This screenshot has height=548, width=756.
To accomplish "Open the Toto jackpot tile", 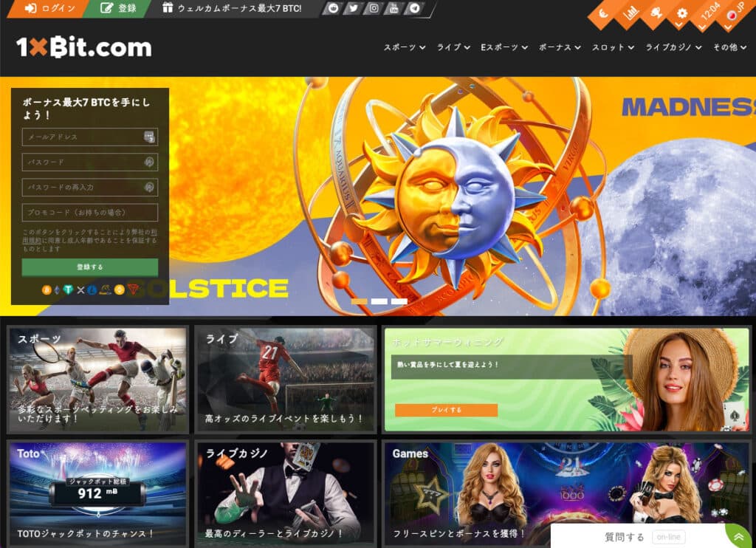I will [98, 494].
